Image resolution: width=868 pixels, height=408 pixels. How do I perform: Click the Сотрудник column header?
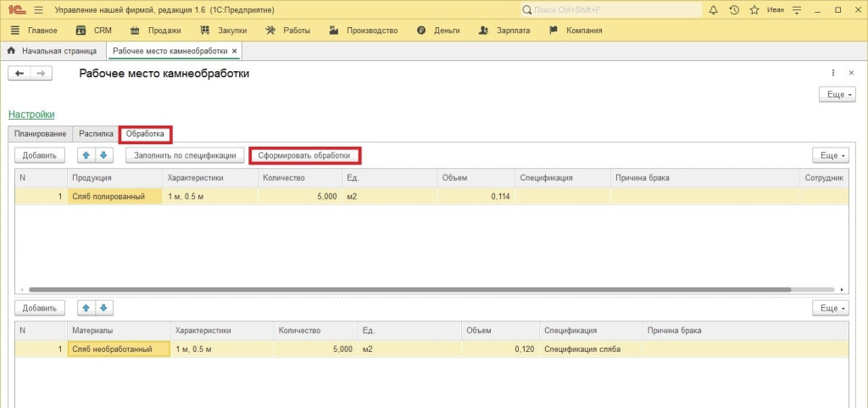[824, 177]
